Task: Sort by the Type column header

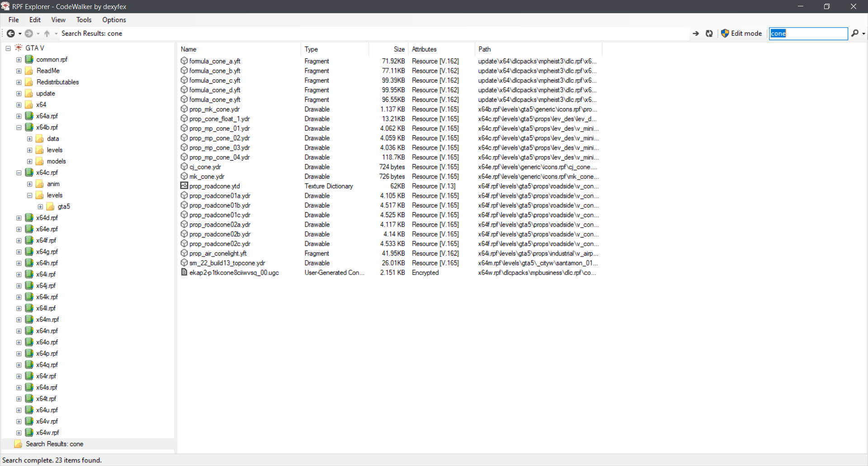Action: tap(335, 49)
